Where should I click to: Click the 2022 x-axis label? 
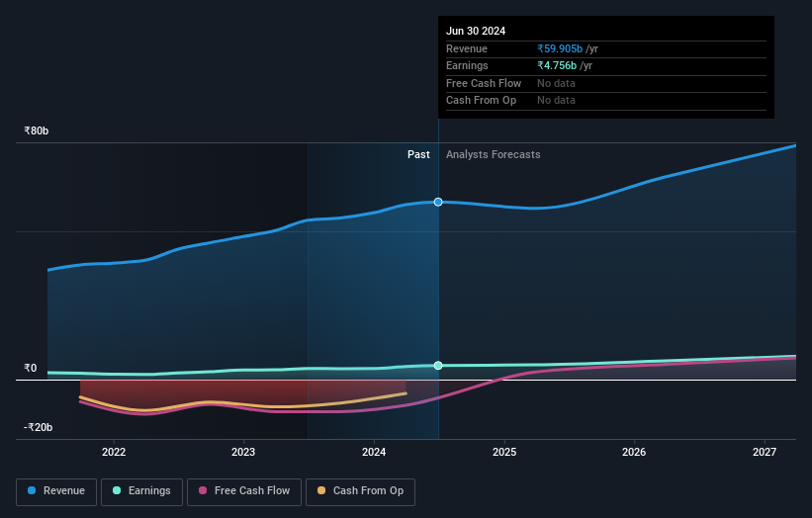pos(114,453)
